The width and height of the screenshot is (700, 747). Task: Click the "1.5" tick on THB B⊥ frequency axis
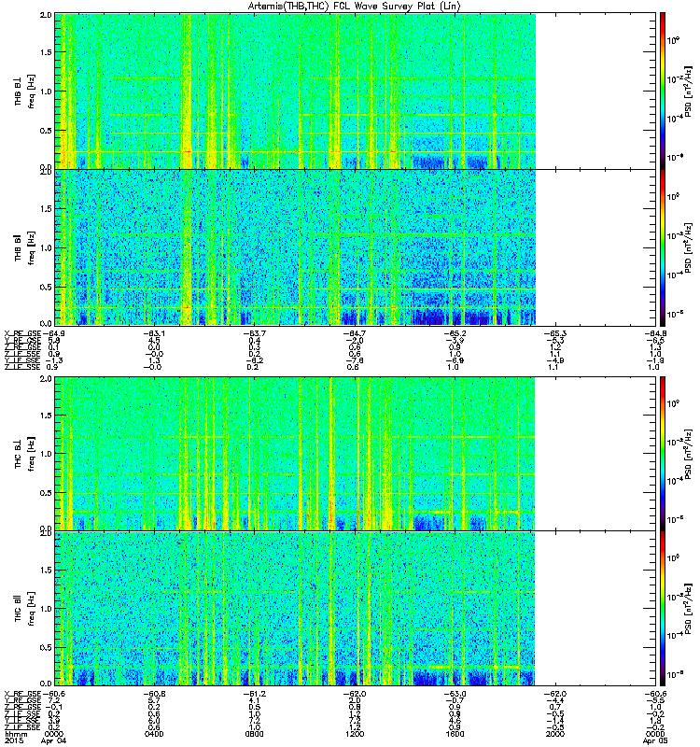(x=46, y=52)
